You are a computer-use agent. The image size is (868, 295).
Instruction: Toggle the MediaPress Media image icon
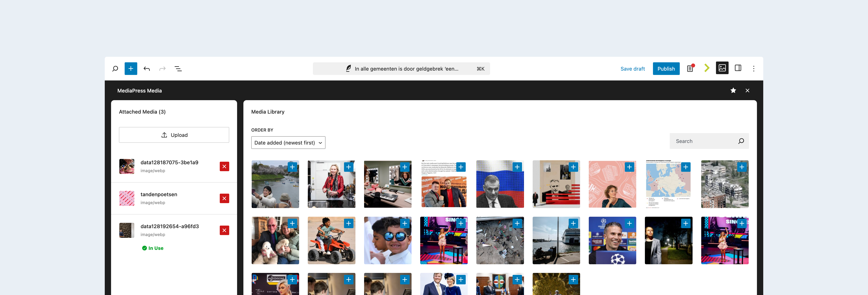(722, 68)
